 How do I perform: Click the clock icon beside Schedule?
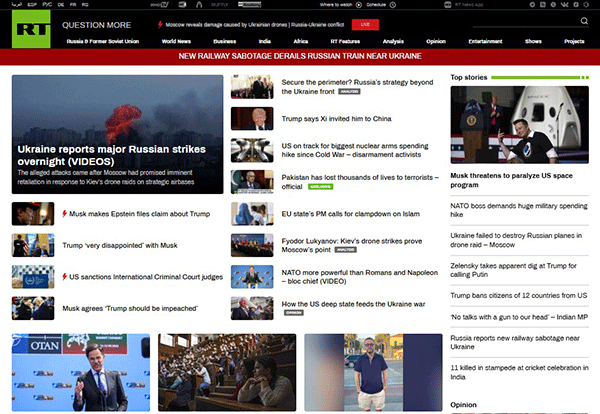click(x=393, y=5)
